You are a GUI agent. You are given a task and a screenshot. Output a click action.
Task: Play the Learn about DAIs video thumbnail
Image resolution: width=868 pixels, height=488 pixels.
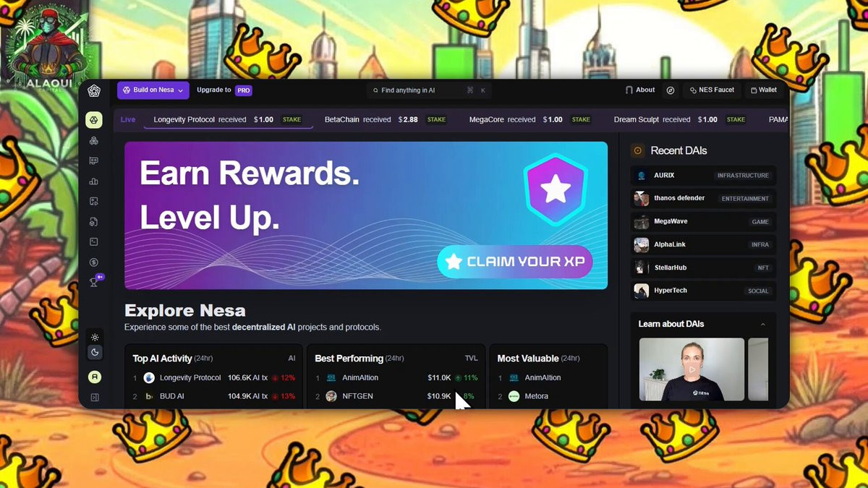click(692, 369)
